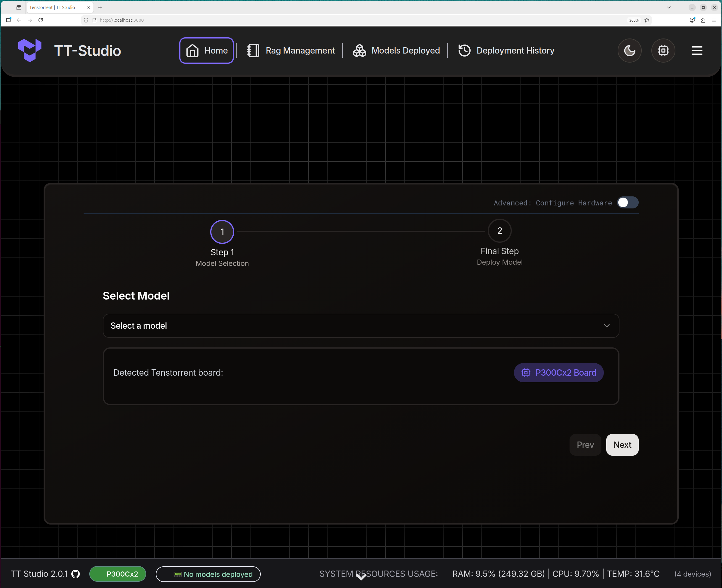
Task: Click the Next button
Action: 622,445
